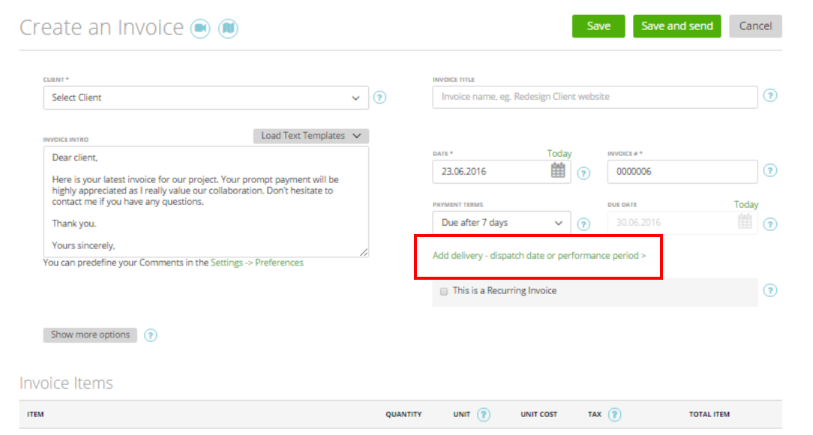The width and height of the screenshot is (813, 435).
Task: Click into the Invoice Title input field
Action: [x=595, y=97]
